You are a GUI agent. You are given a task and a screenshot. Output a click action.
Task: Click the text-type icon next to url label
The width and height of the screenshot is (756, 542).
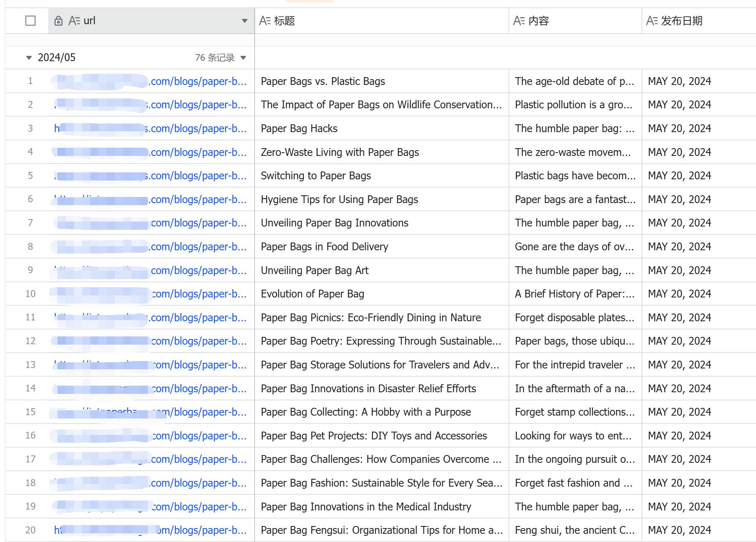click(x=74, y=21)
